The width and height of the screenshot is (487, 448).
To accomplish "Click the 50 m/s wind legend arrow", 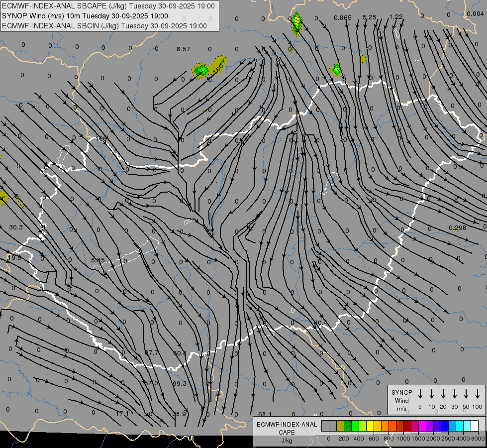I will [x=466, y=394].
